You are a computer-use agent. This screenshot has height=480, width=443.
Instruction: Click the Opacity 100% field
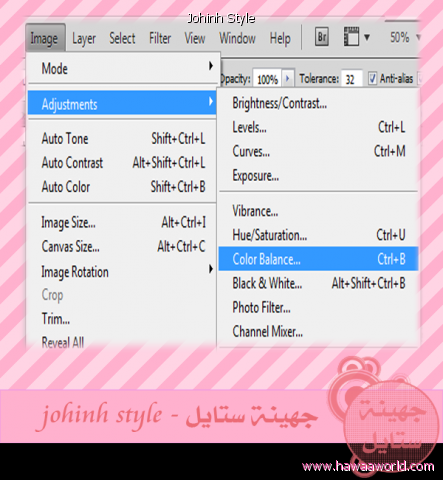click(268, 79)
